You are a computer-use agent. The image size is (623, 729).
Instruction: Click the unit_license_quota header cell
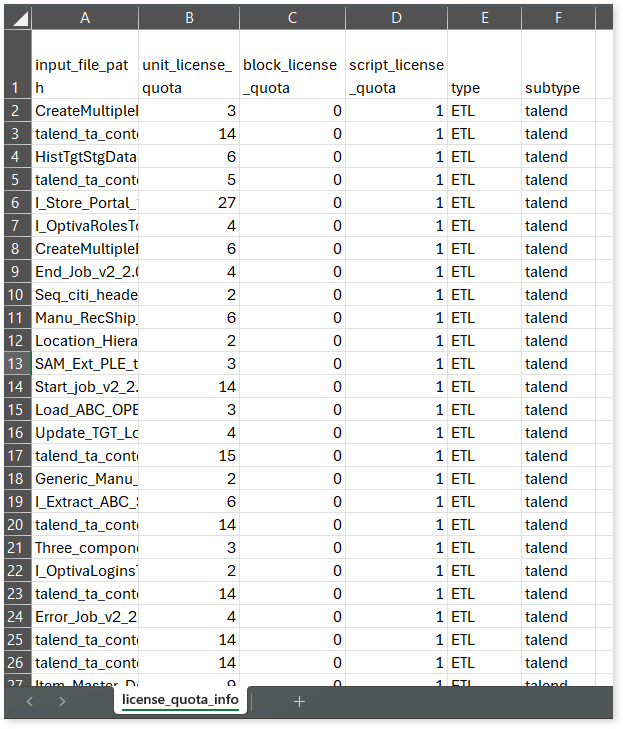[x=189, y=76]
